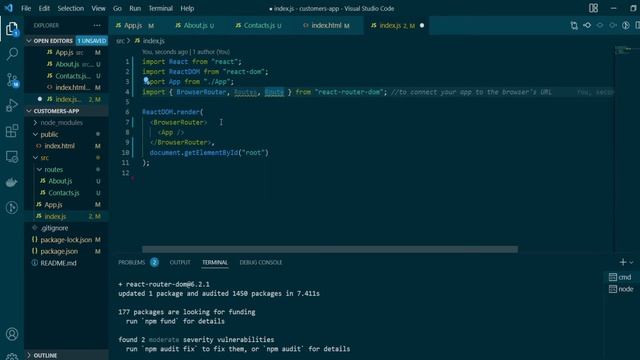Click the Explorer more actions ellipsis
640x360 pixels.
click(x=97, y=25)
